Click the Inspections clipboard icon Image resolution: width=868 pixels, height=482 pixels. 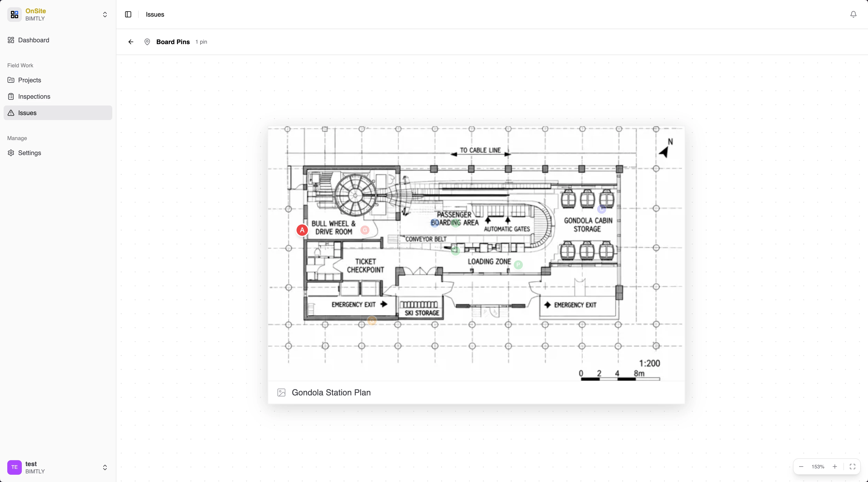[x=10, y=96]
